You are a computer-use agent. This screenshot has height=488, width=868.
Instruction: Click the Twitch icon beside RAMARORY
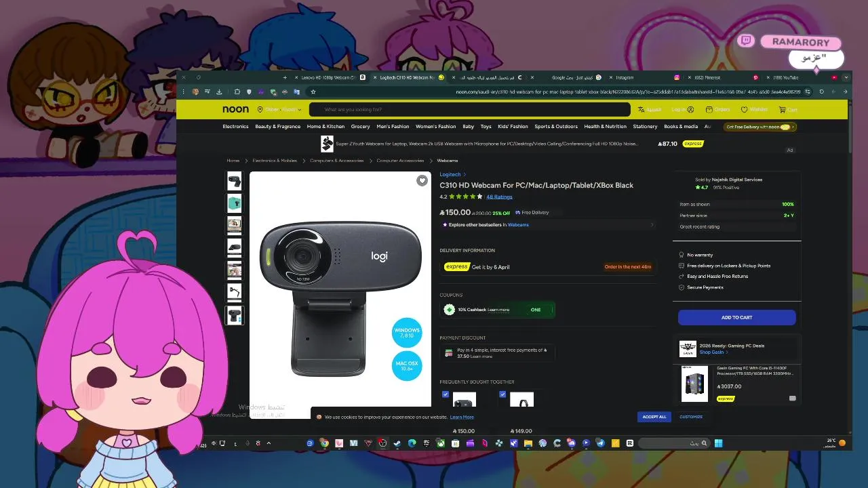tap(747, 41)
